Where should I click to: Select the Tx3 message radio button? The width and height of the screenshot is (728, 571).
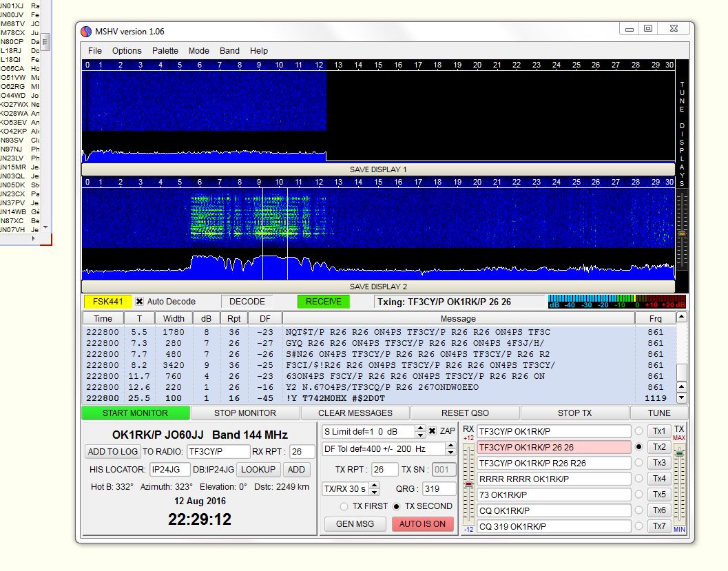[x=639, y=462]
